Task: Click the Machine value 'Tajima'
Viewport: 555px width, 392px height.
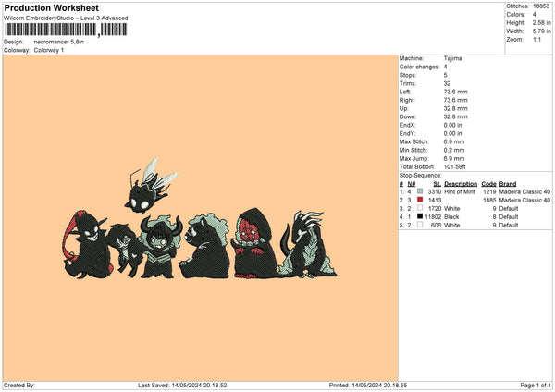Action: (452, 58)
